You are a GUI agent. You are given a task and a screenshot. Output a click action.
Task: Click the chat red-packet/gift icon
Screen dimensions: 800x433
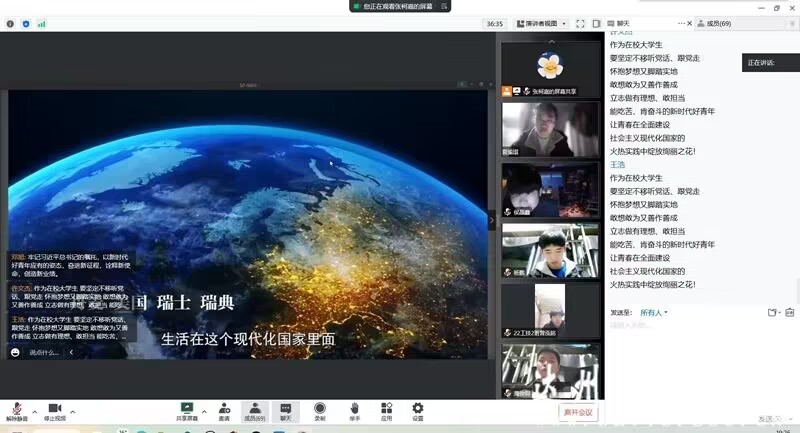pos(790,313)
